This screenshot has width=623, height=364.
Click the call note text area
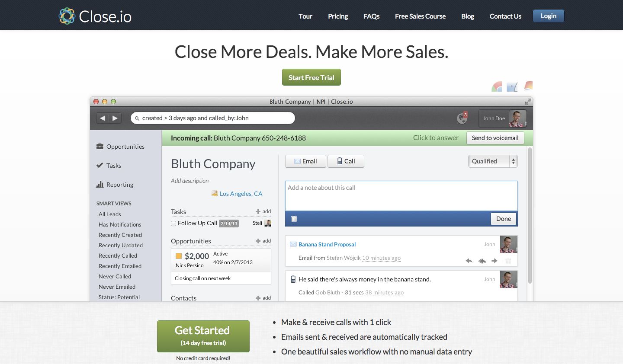pyautogui.click(x=401, y=196)
